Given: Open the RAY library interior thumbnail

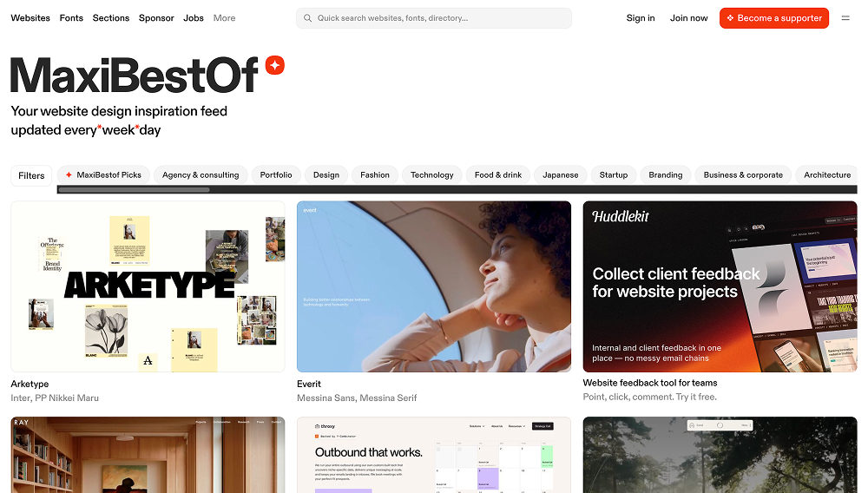Looking at the screenshot, I should 148,455.
